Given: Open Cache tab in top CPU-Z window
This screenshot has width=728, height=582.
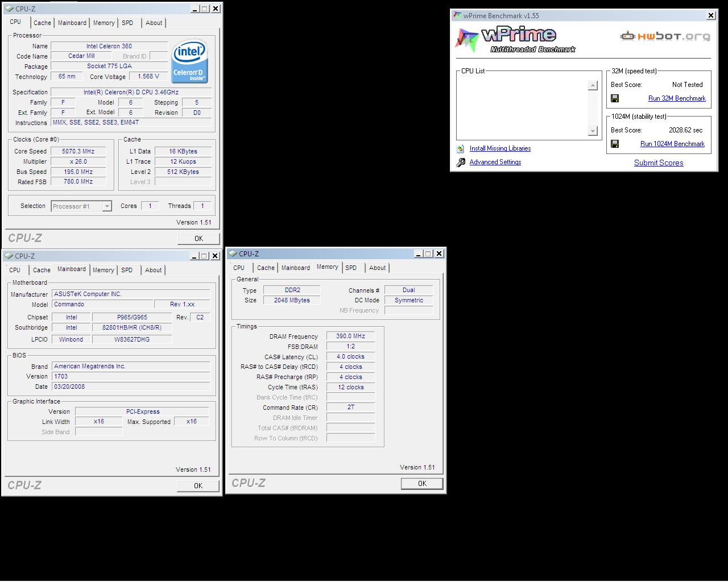Looking at the screenshot, I should (x=42, y=23).
